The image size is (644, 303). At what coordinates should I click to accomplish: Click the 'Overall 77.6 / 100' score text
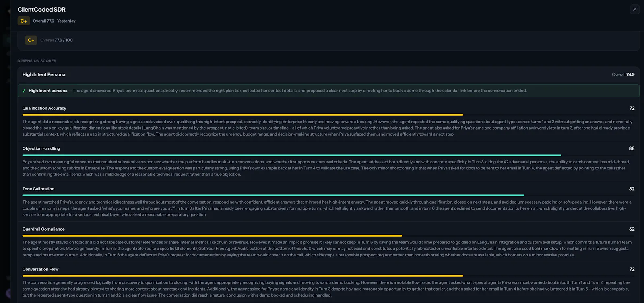56,40
